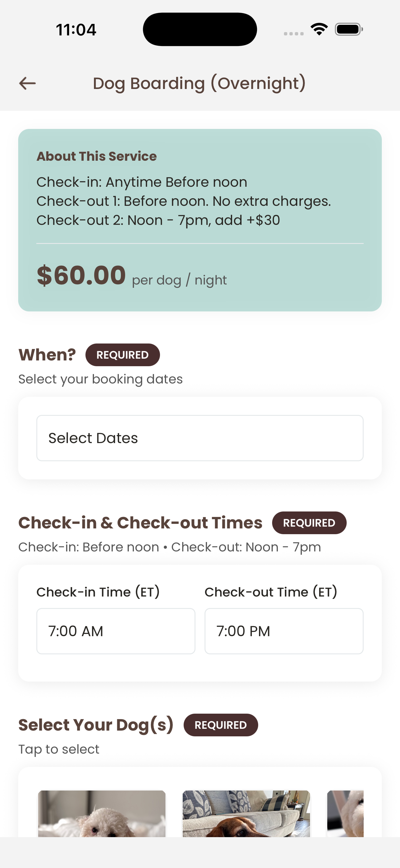Viewport: 400px width, 868px height.
Task: Open the Select Dates picker
Action: [200, 438]
